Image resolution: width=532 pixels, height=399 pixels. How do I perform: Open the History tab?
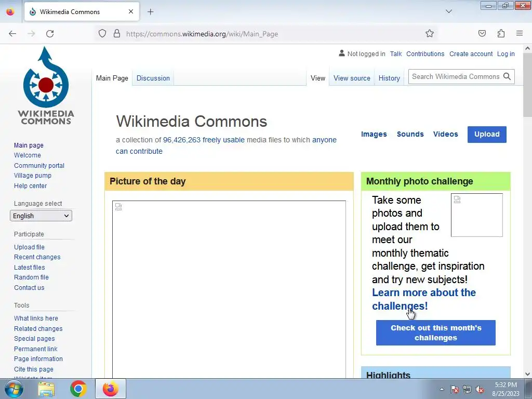(x=389, y=78)
